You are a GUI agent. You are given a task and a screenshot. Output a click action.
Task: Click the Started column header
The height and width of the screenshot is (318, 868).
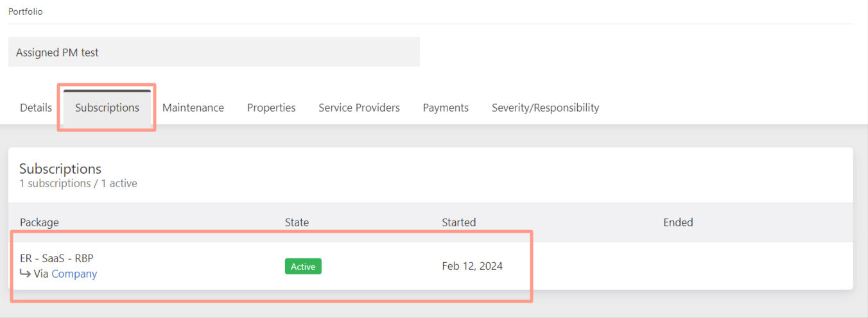(x=459, y=222)
